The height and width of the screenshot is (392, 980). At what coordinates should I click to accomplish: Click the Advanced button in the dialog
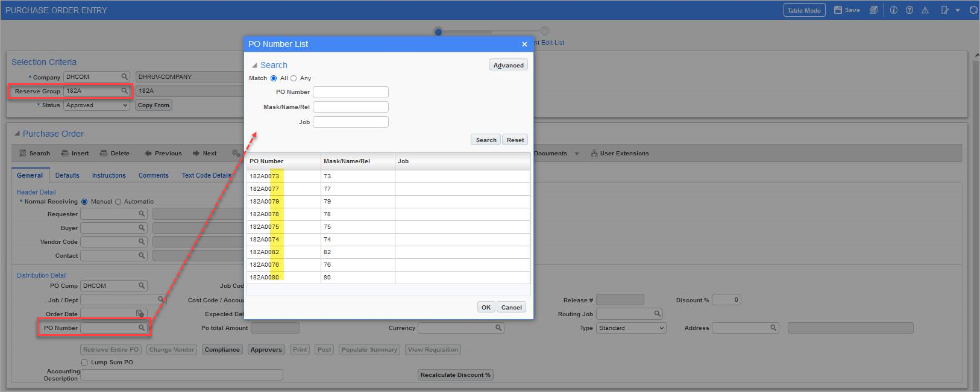509,65
